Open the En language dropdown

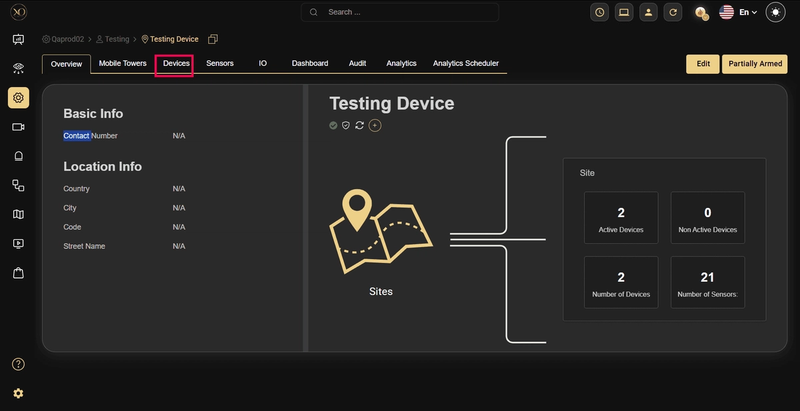[x=748, y=12]
